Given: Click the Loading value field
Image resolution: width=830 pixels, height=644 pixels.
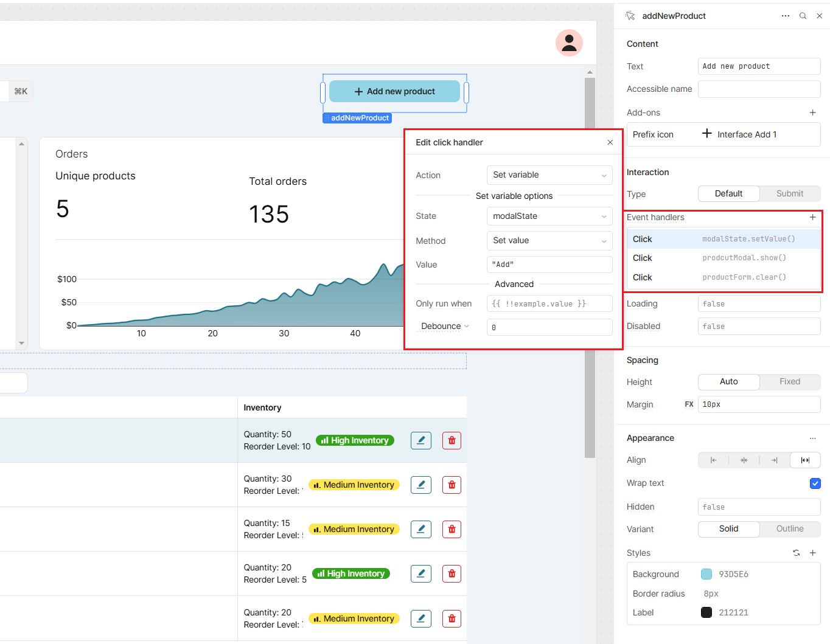Looking at the screenshot, I should (759, 304).
